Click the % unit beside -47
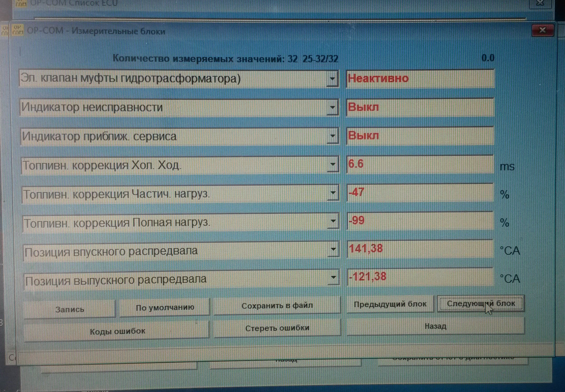Image resolution: width=565 pixels, height=392 pixels. (505, 194)
